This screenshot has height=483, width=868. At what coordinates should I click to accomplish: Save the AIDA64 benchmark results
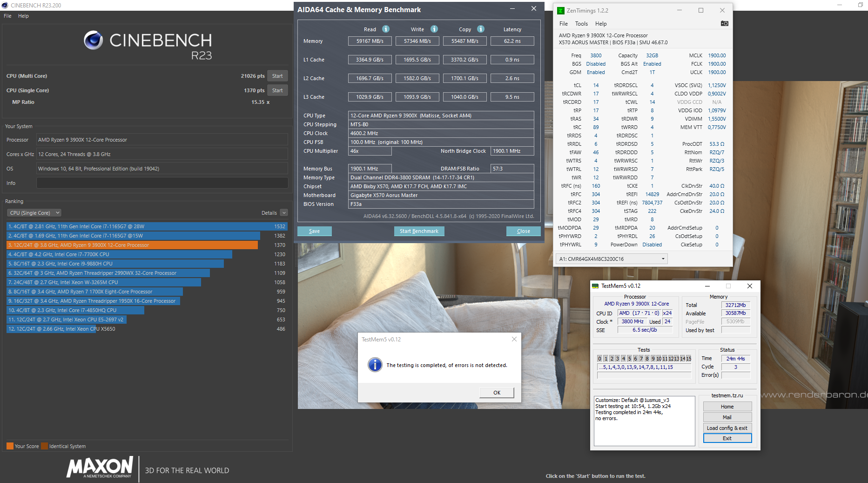(x=315, y=231)
